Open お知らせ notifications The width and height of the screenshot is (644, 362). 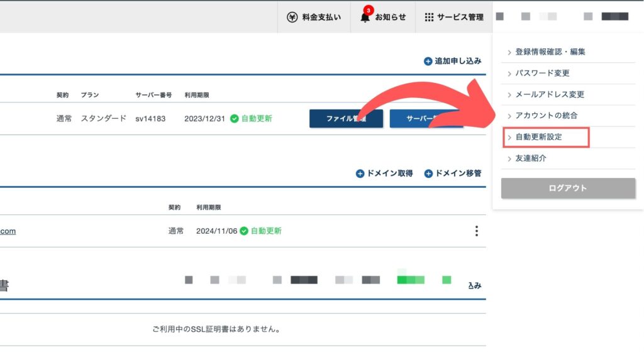click(x=383, y=17)
